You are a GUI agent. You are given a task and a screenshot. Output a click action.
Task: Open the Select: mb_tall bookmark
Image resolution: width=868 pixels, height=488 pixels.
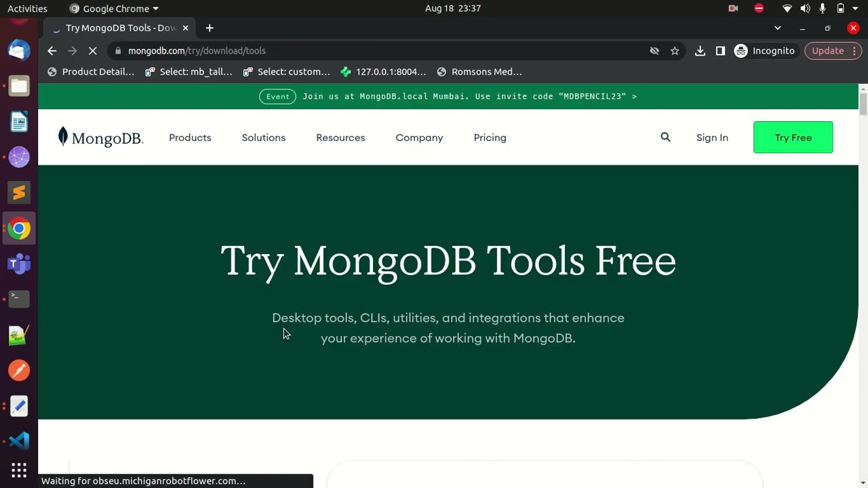[x=189, y=72]
